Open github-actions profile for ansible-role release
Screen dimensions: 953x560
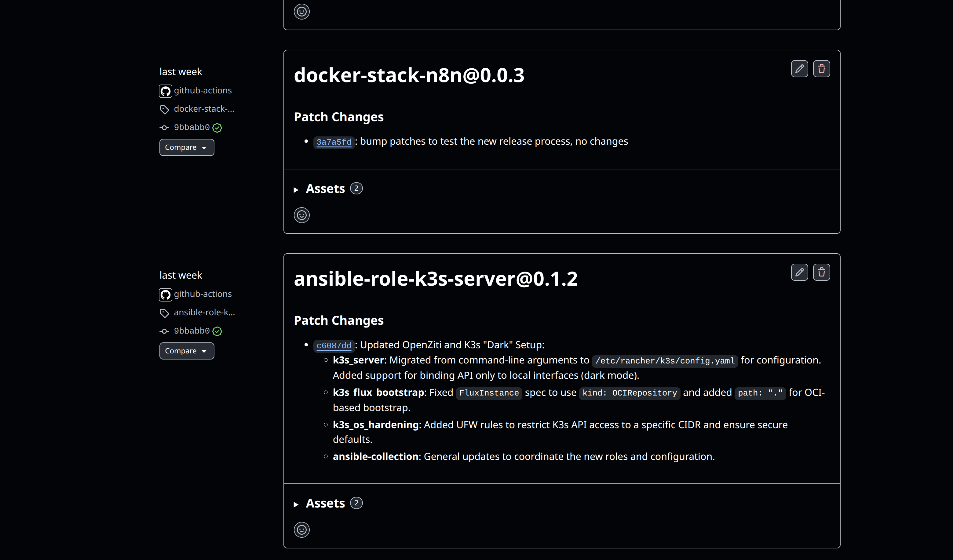[203, 294]
